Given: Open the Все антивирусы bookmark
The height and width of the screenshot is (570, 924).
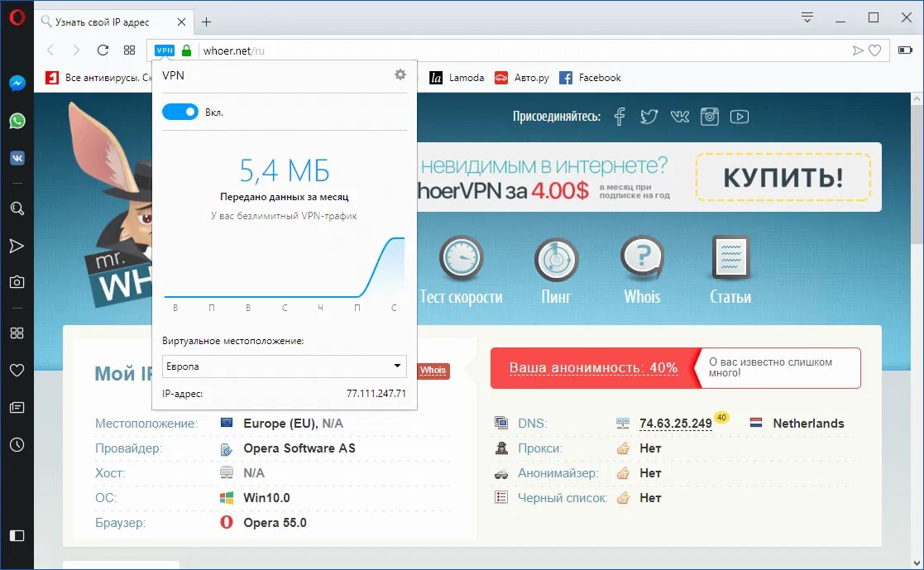Looking at the screenshot, I should tap(98, 77).
